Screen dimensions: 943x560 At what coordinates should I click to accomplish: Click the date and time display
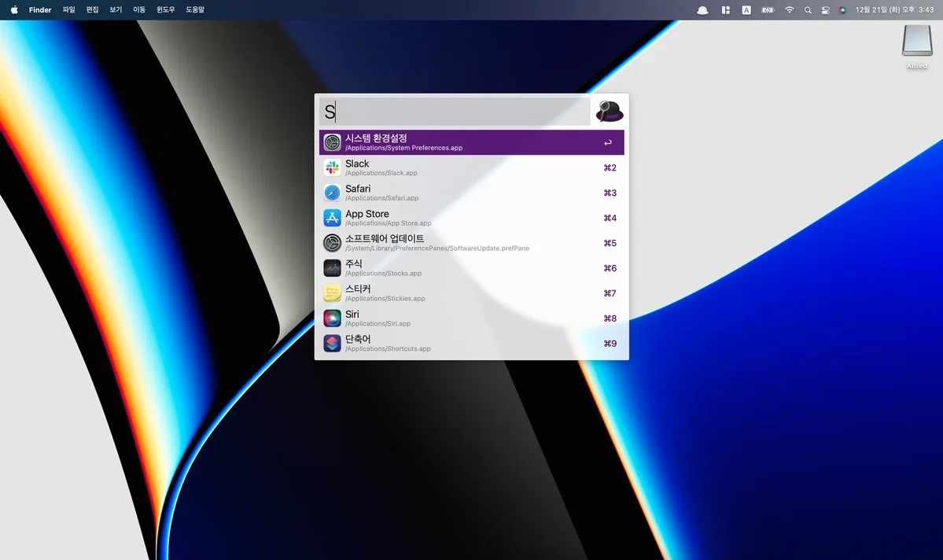(x=894, y=9)
